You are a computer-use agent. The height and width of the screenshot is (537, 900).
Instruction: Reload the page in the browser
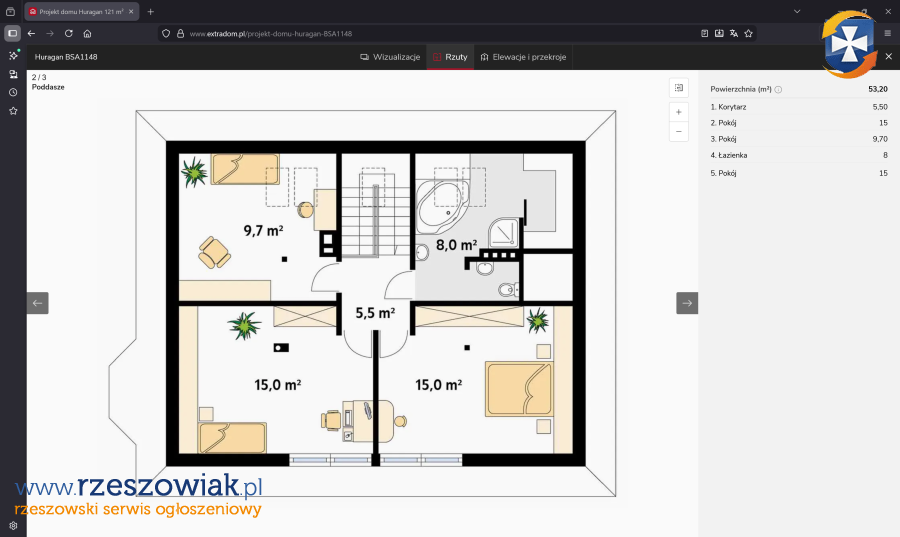click(68, 33)
